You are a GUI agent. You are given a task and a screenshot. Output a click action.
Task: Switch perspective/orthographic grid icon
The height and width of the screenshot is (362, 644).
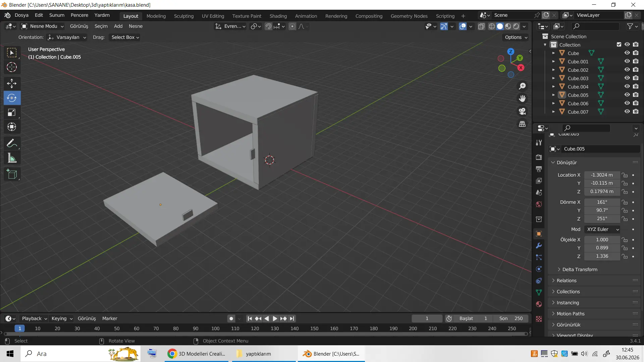[x=522, y=124]
